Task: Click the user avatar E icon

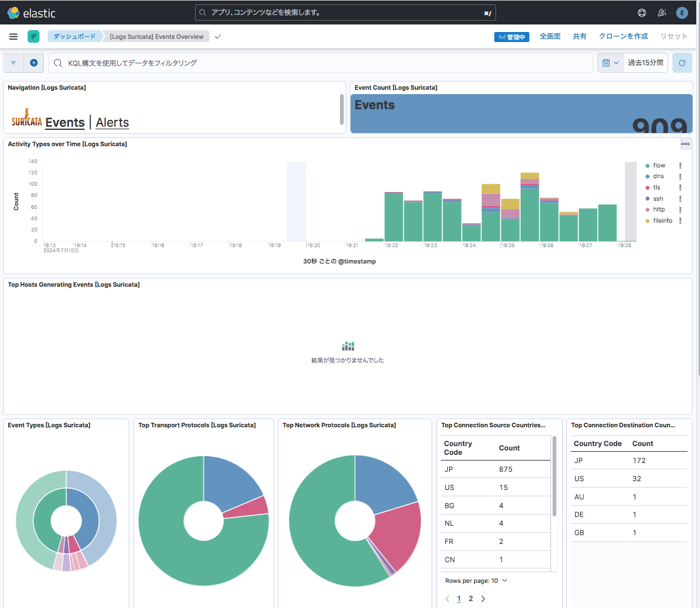Action: click(682, 13)
